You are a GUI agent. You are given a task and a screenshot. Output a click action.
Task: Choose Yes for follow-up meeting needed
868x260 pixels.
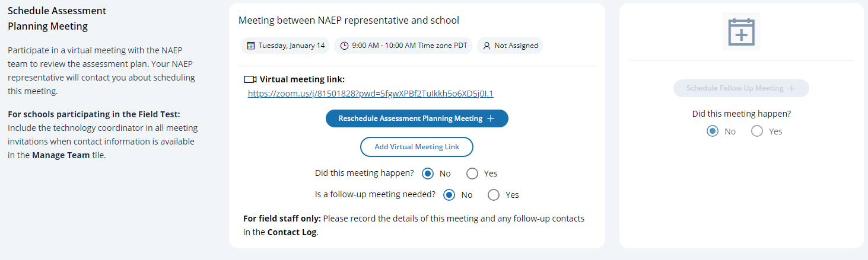click(494, 194)
